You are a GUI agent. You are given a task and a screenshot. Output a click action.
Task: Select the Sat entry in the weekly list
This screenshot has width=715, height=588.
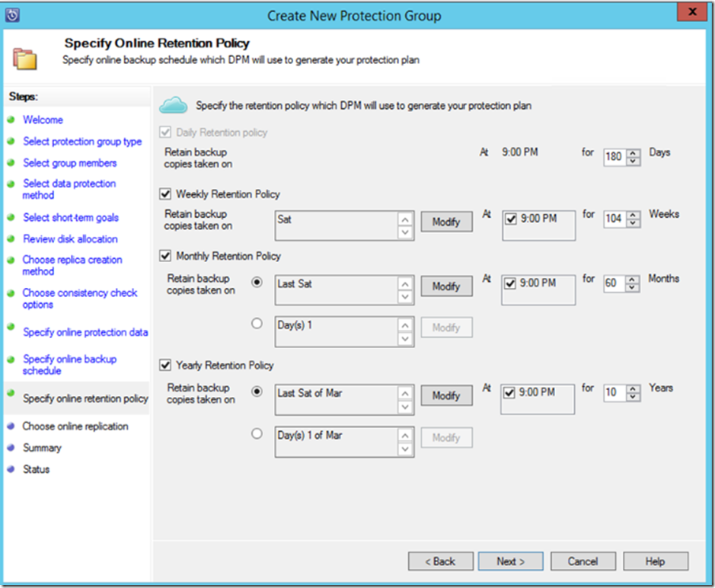coord(285,219)
